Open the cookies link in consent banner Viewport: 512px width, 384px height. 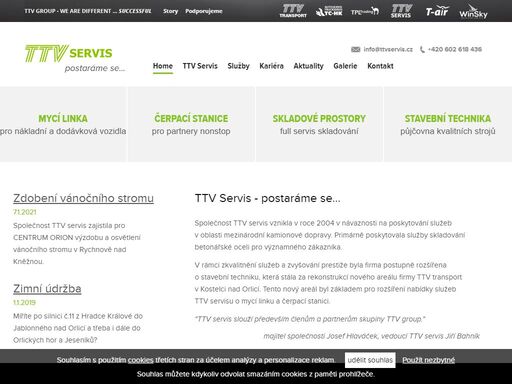(x=141, y=360)
